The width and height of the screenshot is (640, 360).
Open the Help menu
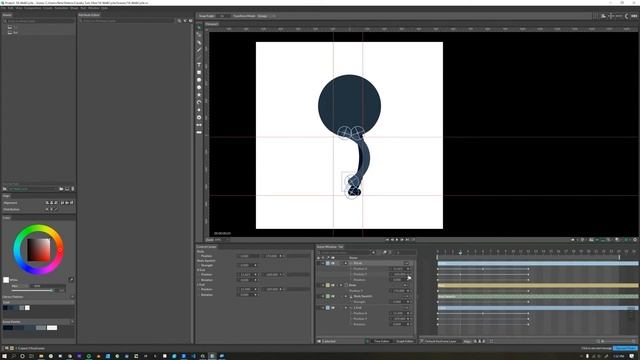click(104, 8)
